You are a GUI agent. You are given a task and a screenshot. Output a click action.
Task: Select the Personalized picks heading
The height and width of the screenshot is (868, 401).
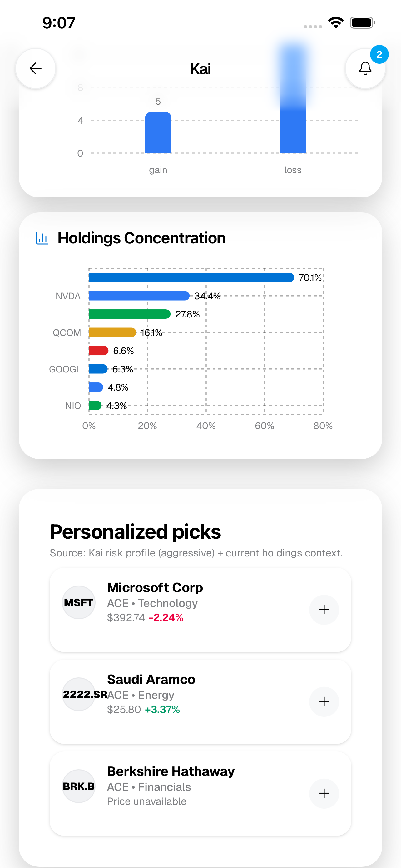point(135,531)
